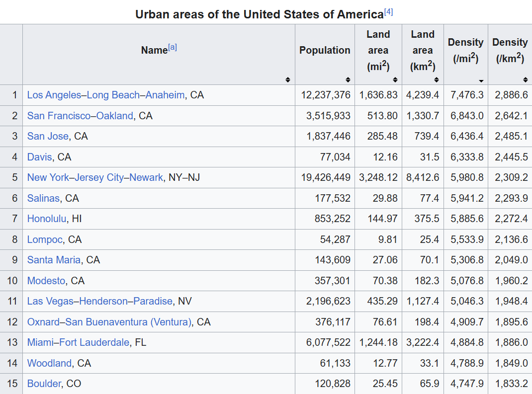Screen dimensions: 532x394
Task: Open the Newark link
Action: 146,177
